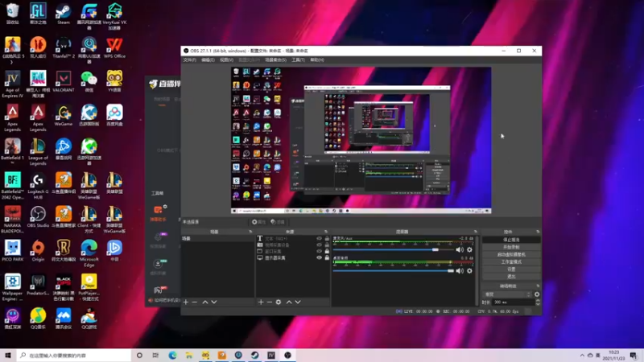Open the 工具(T) menu in OBS
This screenshot has width=644, height=362.
point(298,60)
